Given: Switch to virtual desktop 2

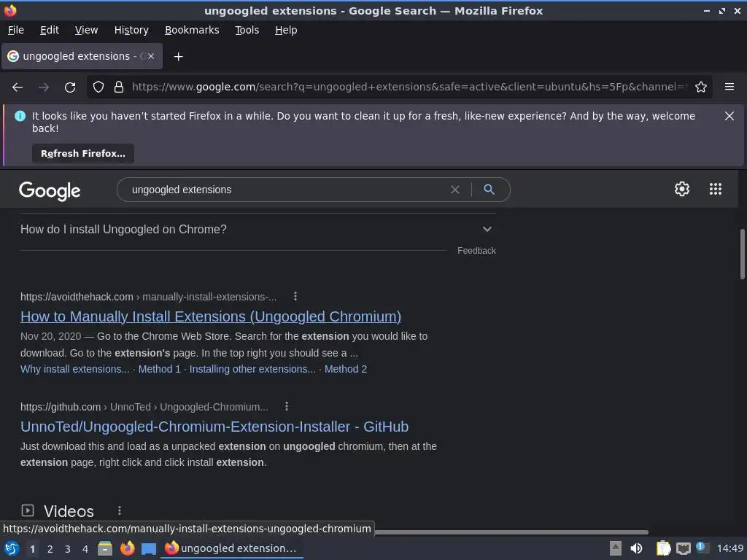Looking at the screenshot, I should [x=50, y=549].
